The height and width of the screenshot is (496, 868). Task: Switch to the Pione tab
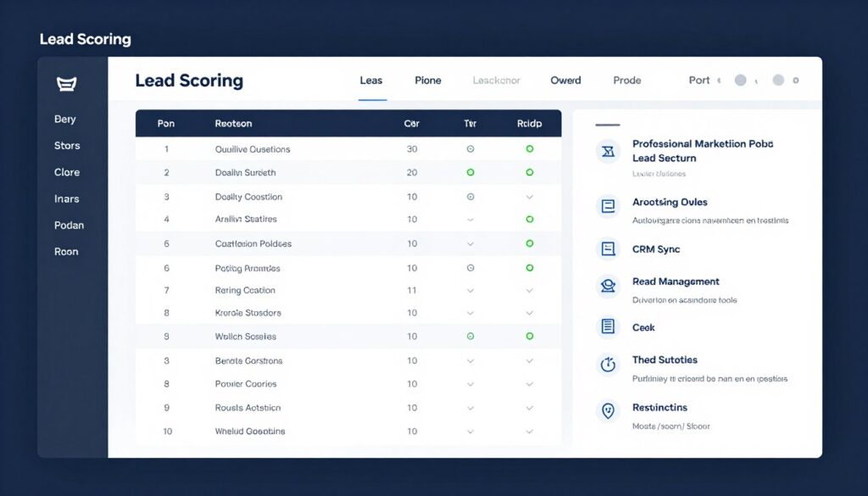(x=427, y=80)
